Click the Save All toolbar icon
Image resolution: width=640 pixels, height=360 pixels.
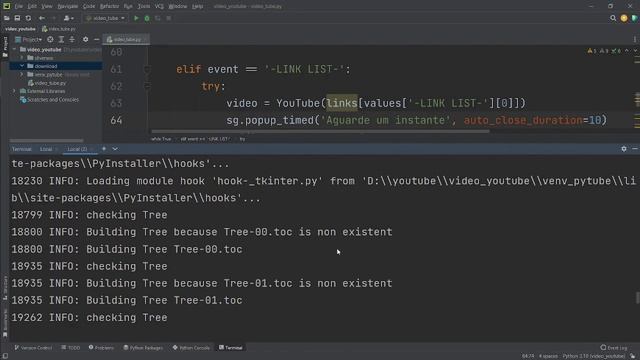coord(17,18)
